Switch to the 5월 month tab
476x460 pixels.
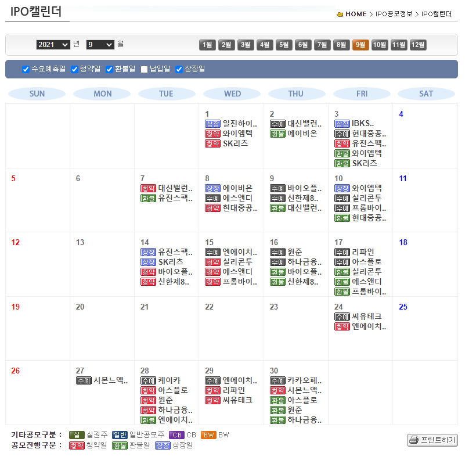tap(284, 45)
